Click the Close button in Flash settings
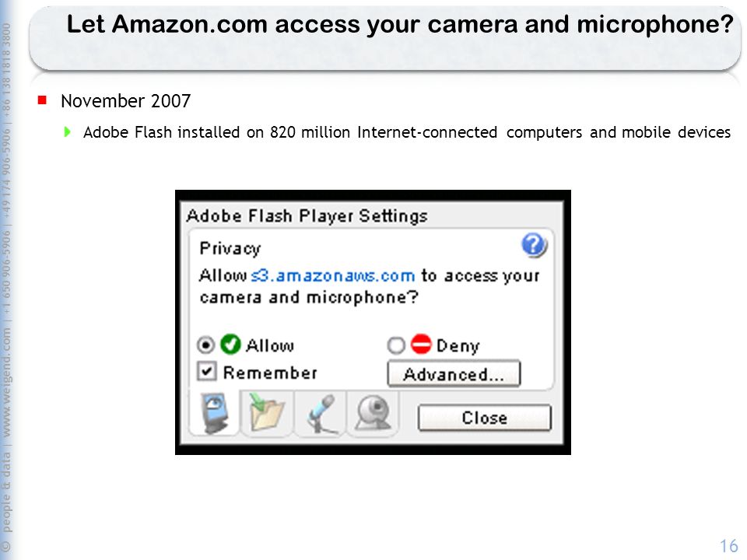The image size is (747, 560). point(485,418)
